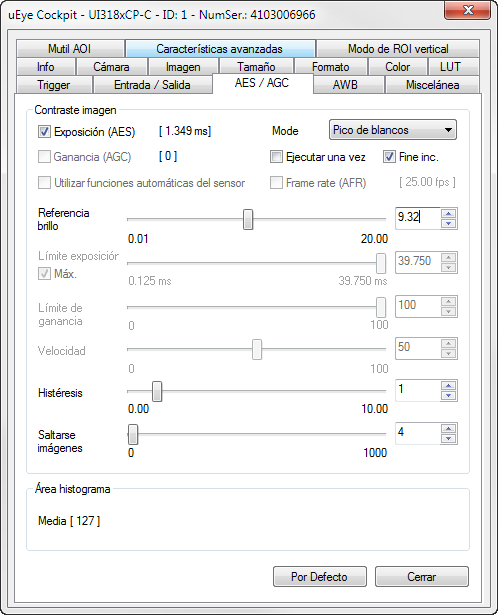Switch to the Mutil AOI tab
The image size is (498, 615).
click(70, 49)
